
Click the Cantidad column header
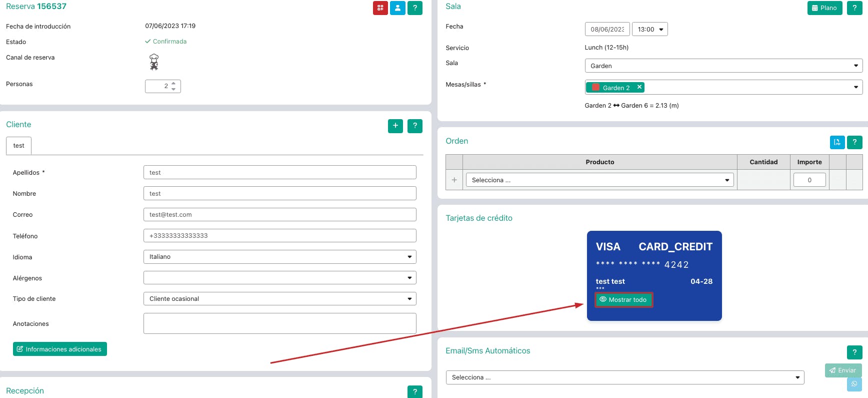pyautogui.click(x=763, y=162)
